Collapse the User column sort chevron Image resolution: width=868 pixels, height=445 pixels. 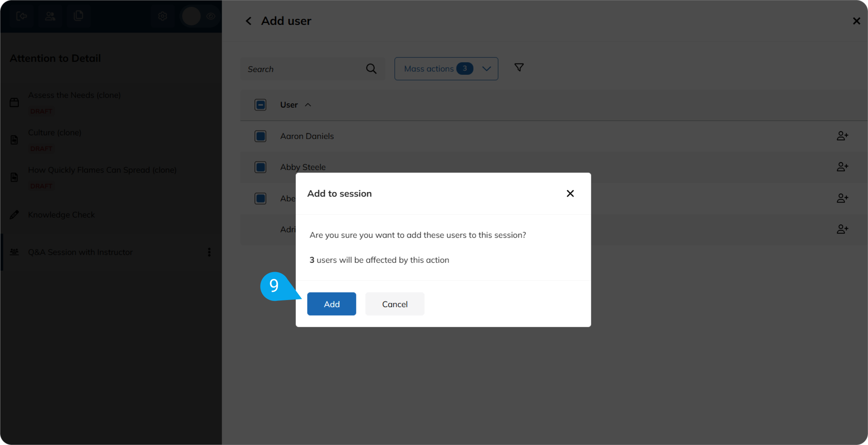tap(308, 105)
